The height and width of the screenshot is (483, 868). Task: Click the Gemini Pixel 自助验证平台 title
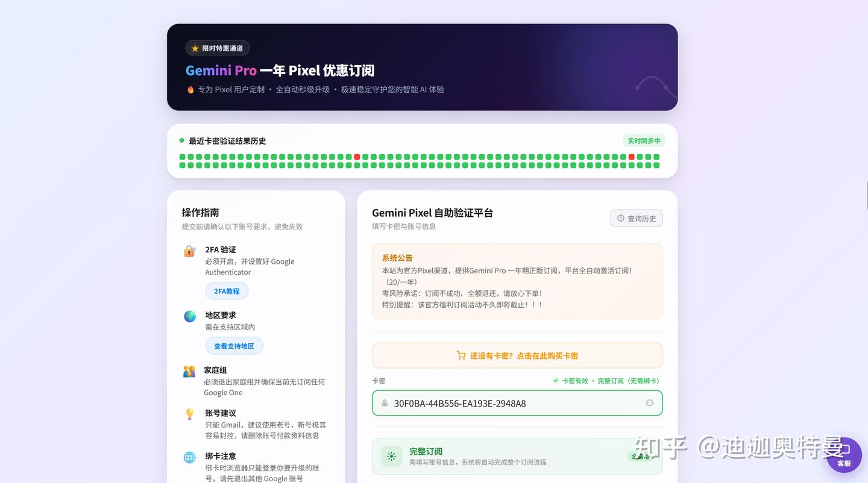[432, 213]
